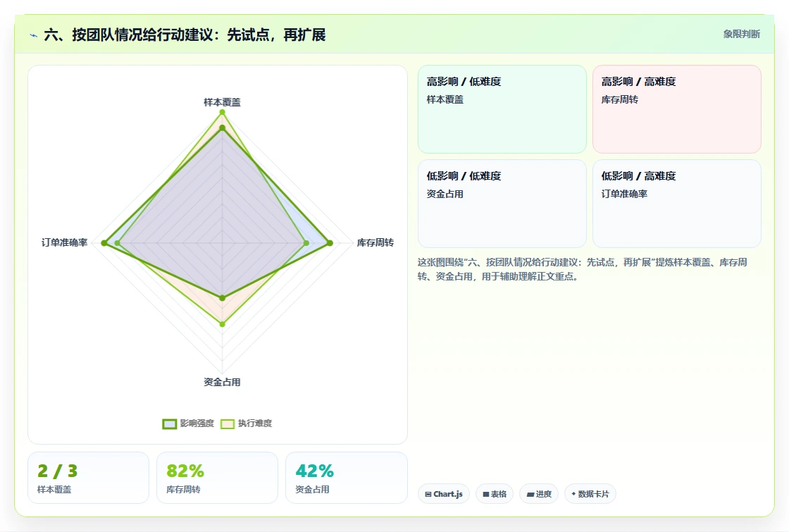Click the 进度 chip icon
Image resolution: width=789 pixels, height=532 pixels.
(x=530, y=494)
